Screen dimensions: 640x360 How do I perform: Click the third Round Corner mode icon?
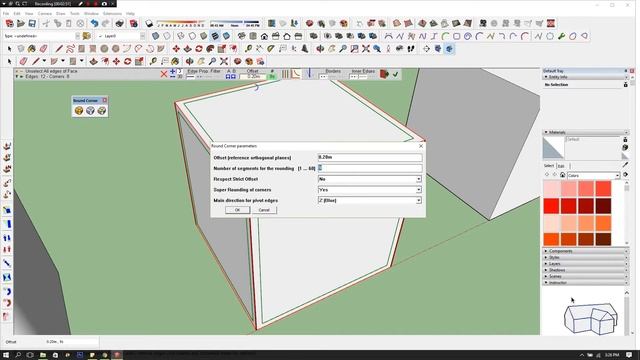click(102, 110)
